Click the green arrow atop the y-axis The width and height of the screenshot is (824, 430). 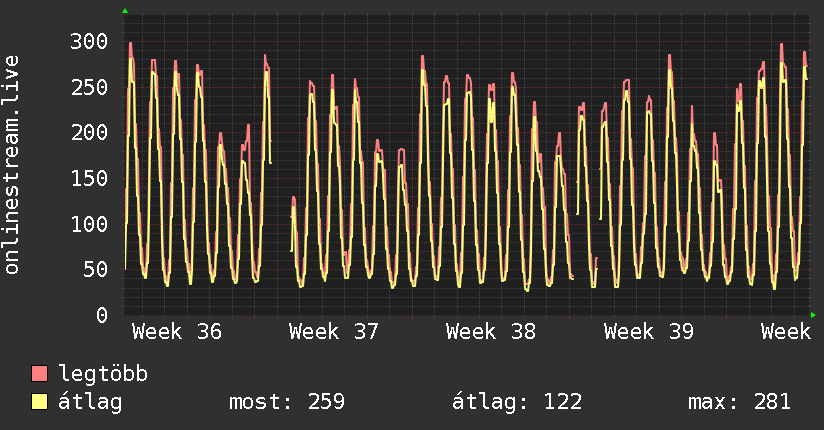tap(125, 11)
